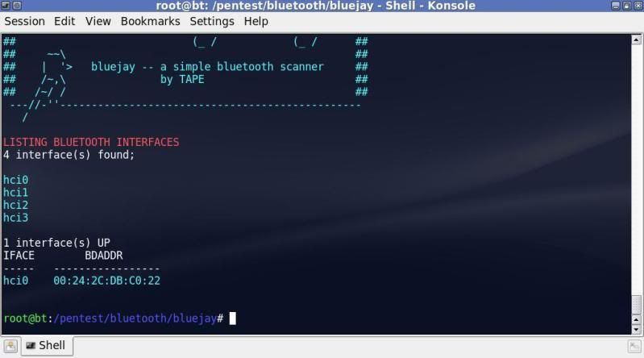Click the BDADDR column header
Screen dimensions: 644x358
pos(104,256)
